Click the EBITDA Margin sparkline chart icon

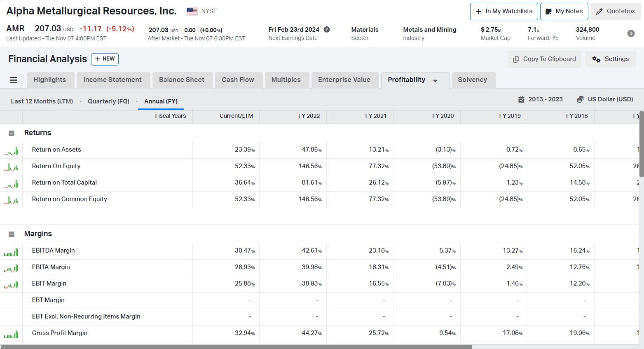click(x=11, y=252)
